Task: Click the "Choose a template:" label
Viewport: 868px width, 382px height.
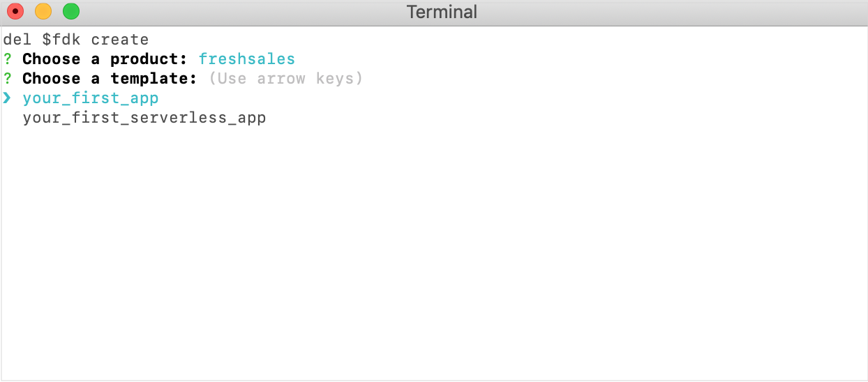Action: [110, 79]
